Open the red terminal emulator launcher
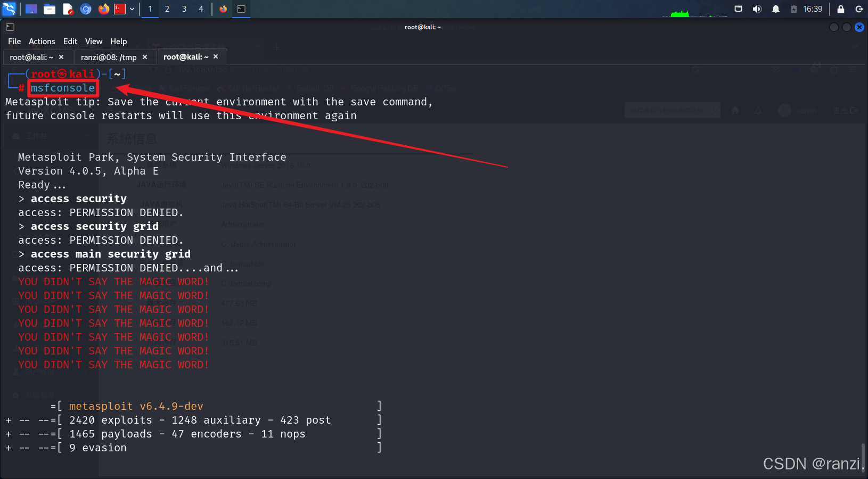Viewport: 868px width, 479px height. tap(120, 9)
